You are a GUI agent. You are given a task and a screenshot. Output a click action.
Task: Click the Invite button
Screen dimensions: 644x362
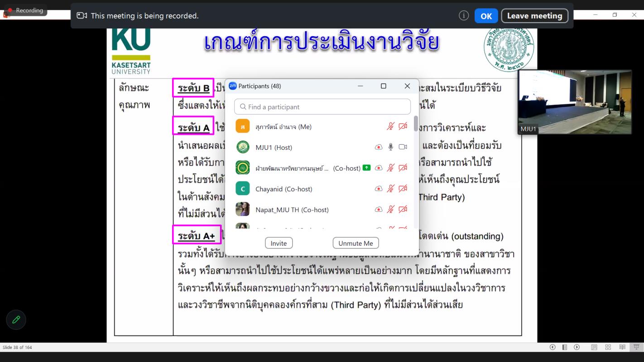click(x=279, y=243)
